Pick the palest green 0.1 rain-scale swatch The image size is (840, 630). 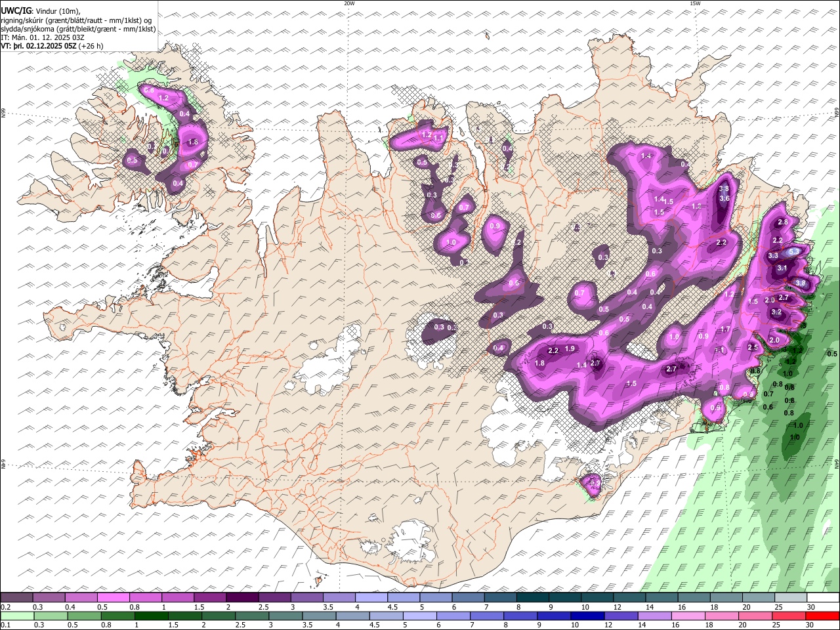17,616
